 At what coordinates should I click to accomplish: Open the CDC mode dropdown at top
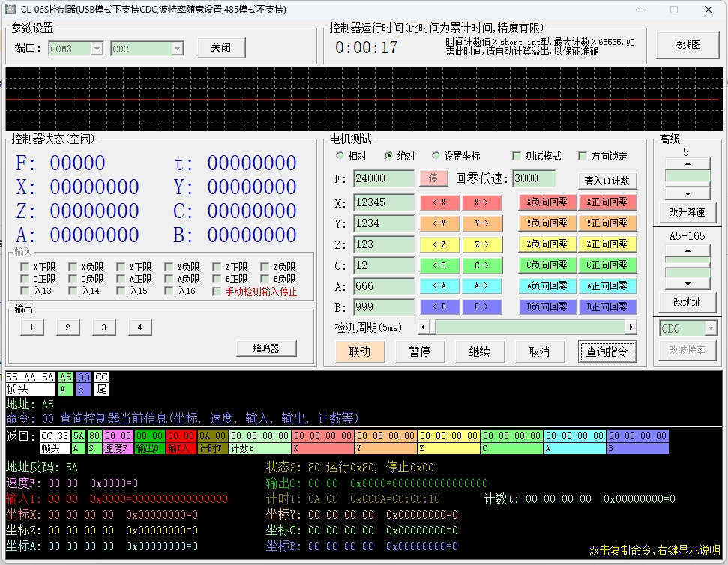[177, 49]
